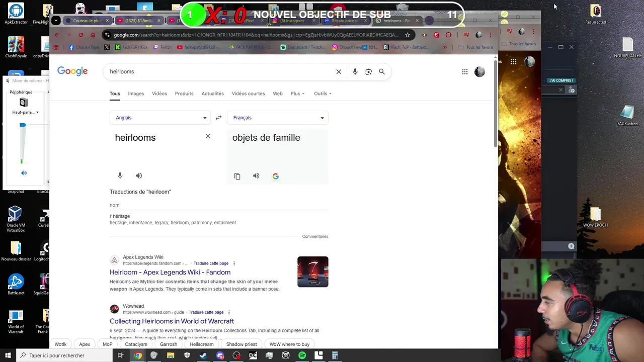This screenshot has width=644, height=362.
Task: Click the 'Commentaires' feedback link
Action: click(x=315, y=237)
